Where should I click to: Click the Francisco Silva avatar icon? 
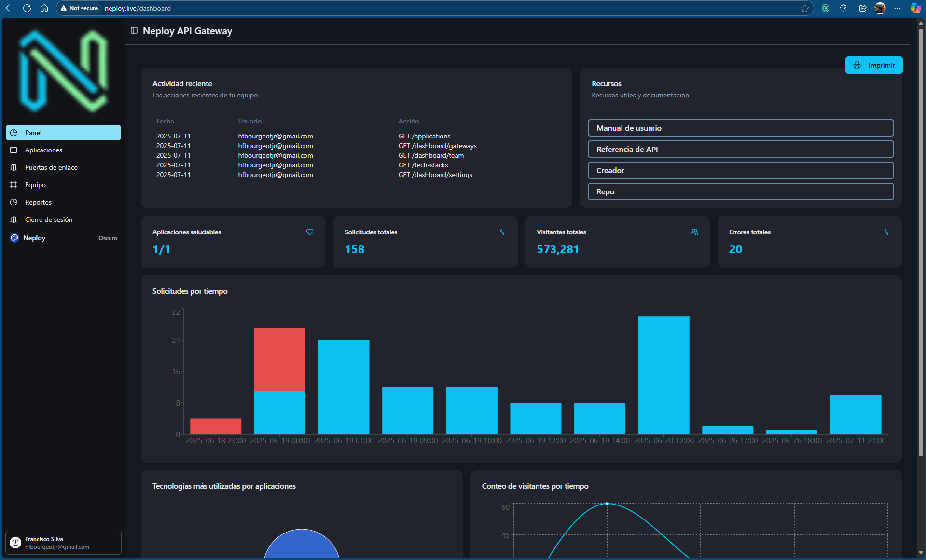(15, 543)
